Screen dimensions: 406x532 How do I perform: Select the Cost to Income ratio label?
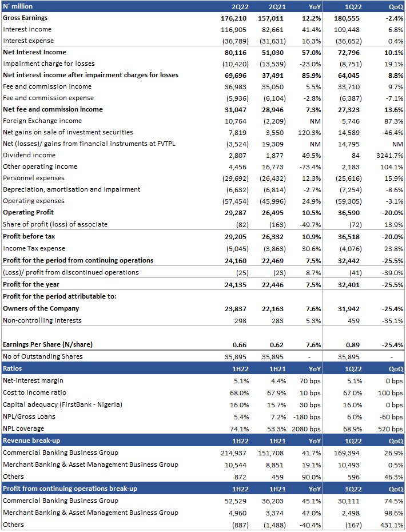34,392
